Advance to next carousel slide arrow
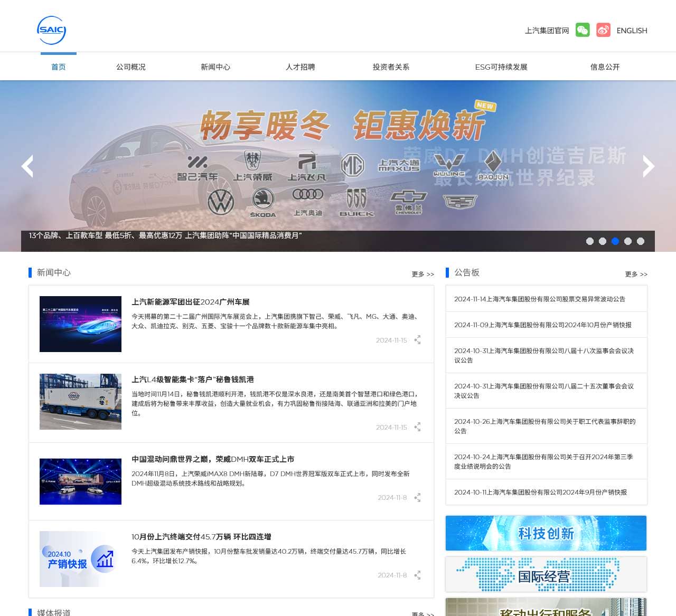This screenshot has width=676, height=616. tap(649, 166)
